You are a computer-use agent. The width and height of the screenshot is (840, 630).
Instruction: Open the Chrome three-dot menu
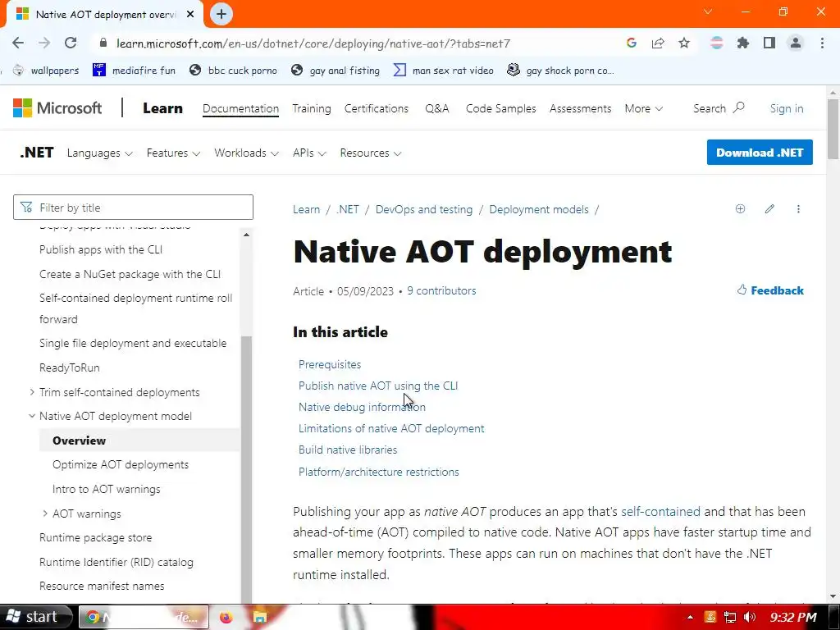pos(822,43)
